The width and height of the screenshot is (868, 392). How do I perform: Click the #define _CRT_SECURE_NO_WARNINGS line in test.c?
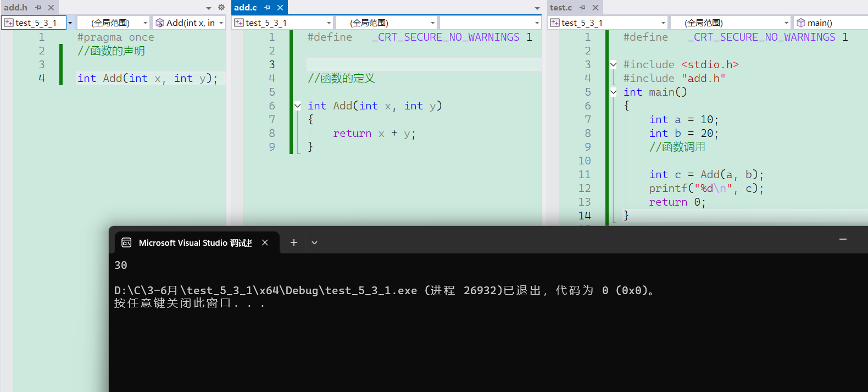click(x=736, y=37)
